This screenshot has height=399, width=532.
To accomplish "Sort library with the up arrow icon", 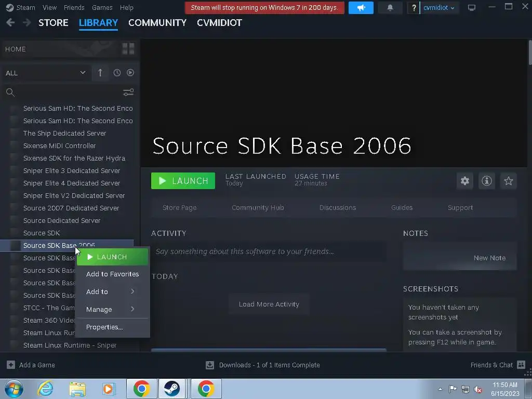I will click(x=100, y=73).
